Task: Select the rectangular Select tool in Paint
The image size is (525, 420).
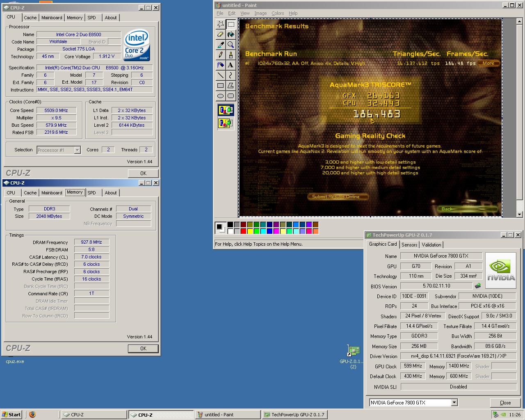Action: click(231, 24)
